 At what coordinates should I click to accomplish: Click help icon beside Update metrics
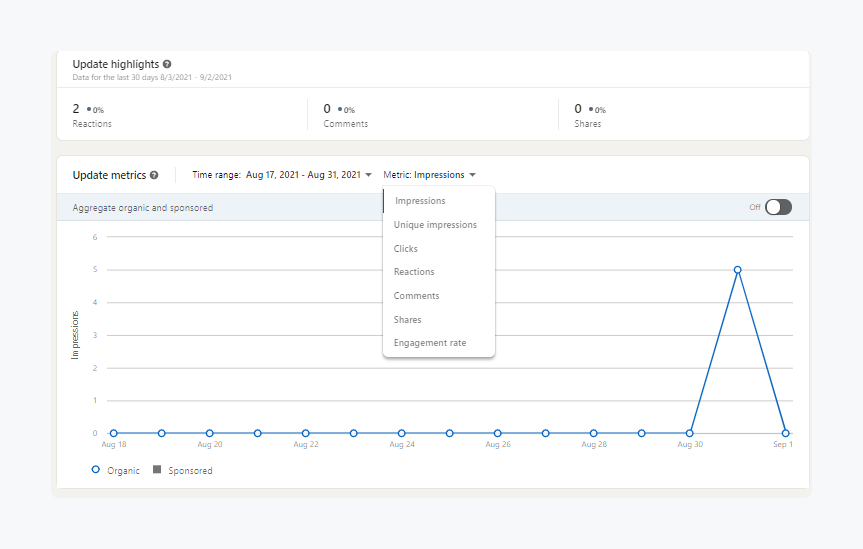154,175
